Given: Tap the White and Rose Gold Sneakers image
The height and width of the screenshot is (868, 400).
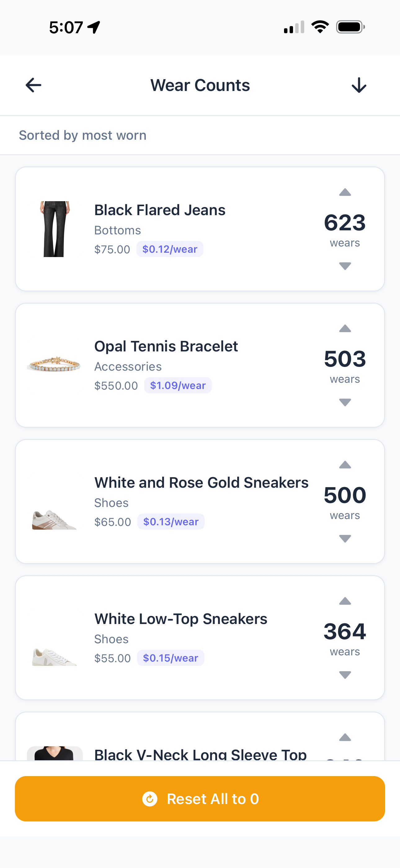Looking at the screenshot, I should pyautogui.click(x=55, y=520).
